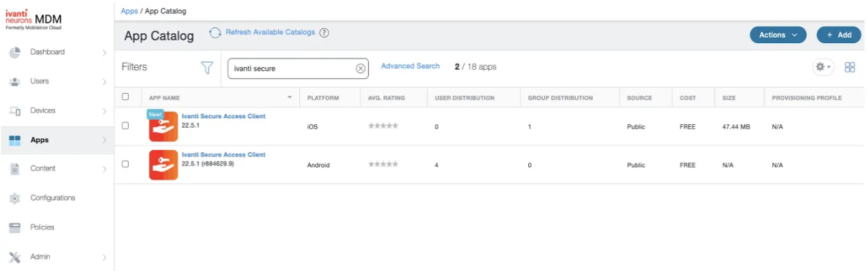The height and width of the screenshot is (271, 868).
Task: Click the Avg. Rating column header
Action: click(386, 98)
